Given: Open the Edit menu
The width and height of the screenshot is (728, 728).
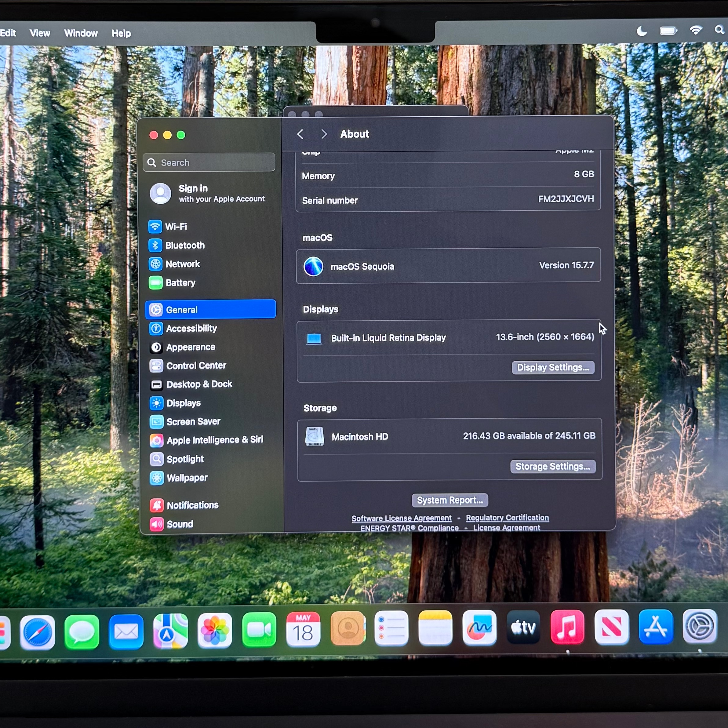Looking at the screenshot, I should coord(8,33).
